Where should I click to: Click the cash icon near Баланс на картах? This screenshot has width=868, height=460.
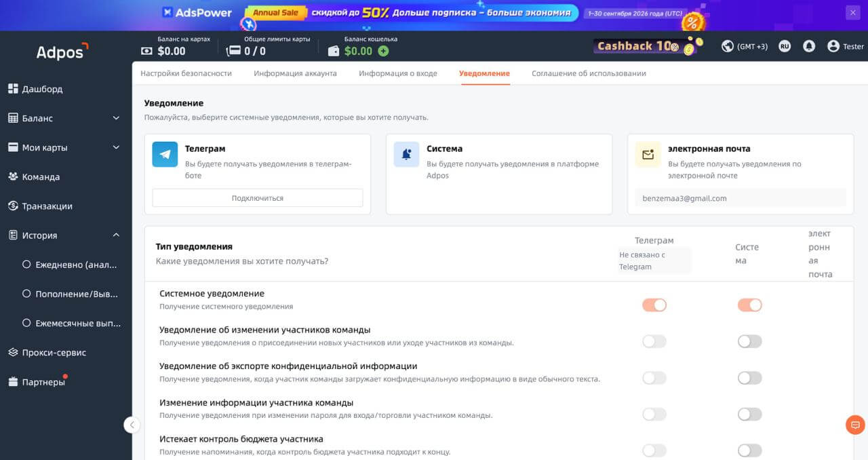point(146,51)
